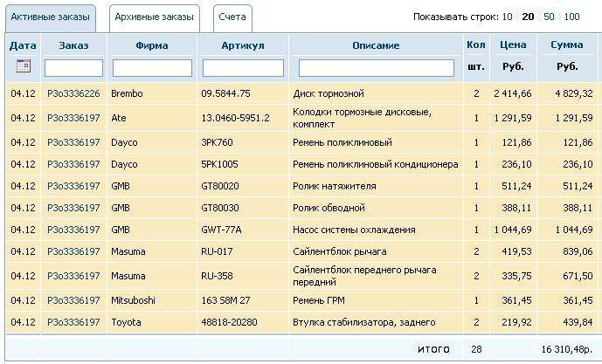Open order link in the Mitsuboshi row
Screen dimensions: 602x364
click(x=73, y=300)
